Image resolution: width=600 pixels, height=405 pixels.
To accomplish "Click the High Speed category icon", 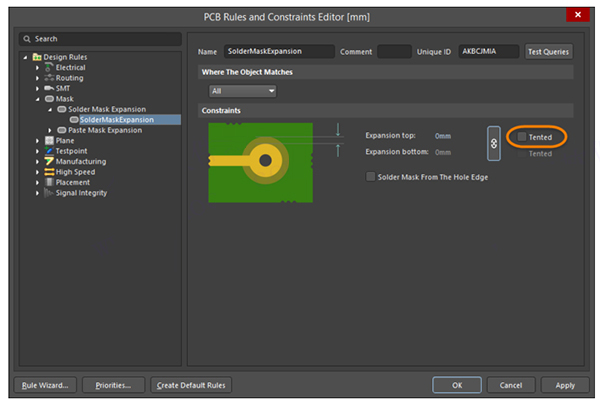I will click(49, 172).
